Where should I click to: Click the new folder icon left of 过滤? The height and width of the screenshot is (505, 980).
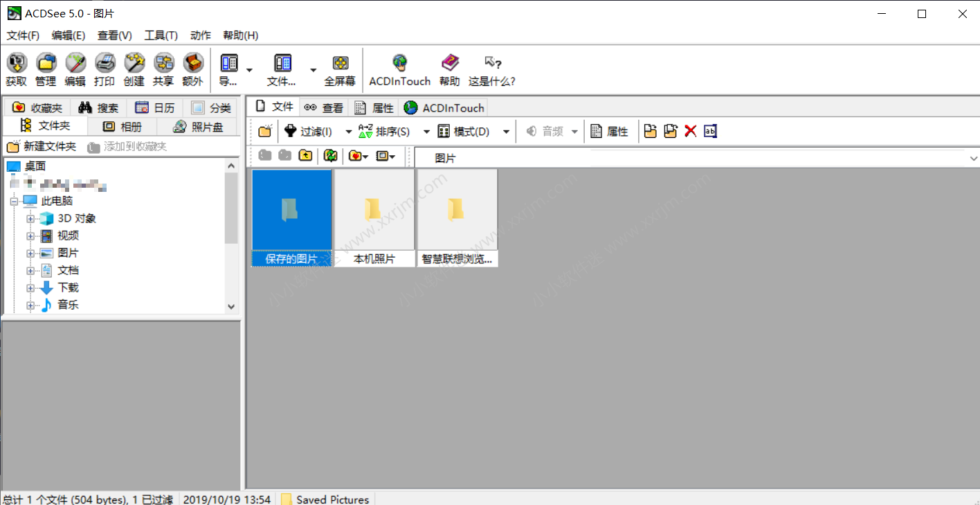tap(264, 131)
